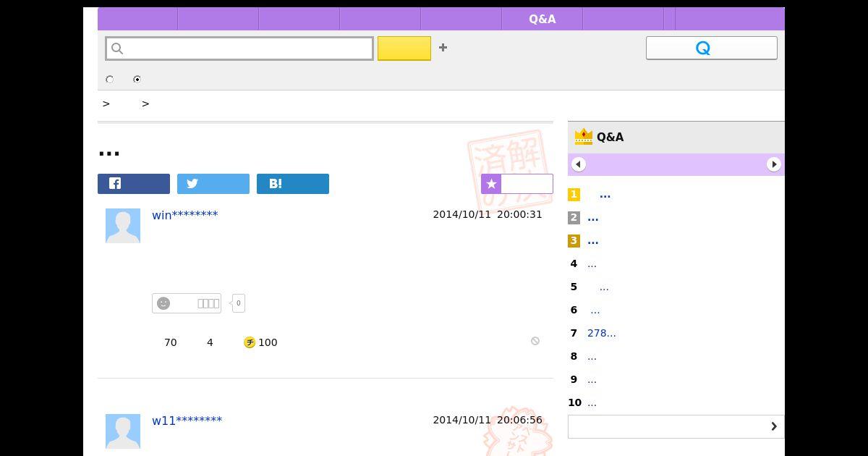This screenshot has width=868, height=456.
Task: Click timestamp 2014/10/11 20:00:31
Action: click(488, 214)
